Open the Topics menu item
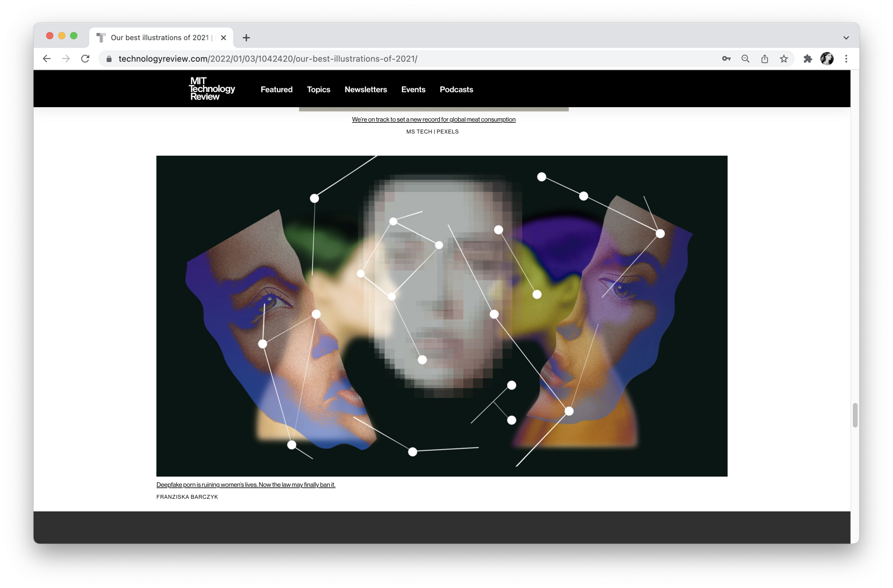The width and height of the screenshot is (893, 588). click(319, 89)
